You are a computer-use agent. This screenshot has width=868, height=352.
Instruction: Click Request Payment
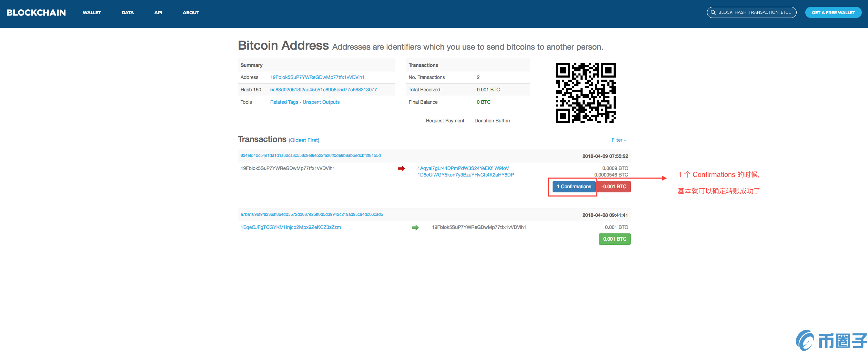click(x=445, y=121)
